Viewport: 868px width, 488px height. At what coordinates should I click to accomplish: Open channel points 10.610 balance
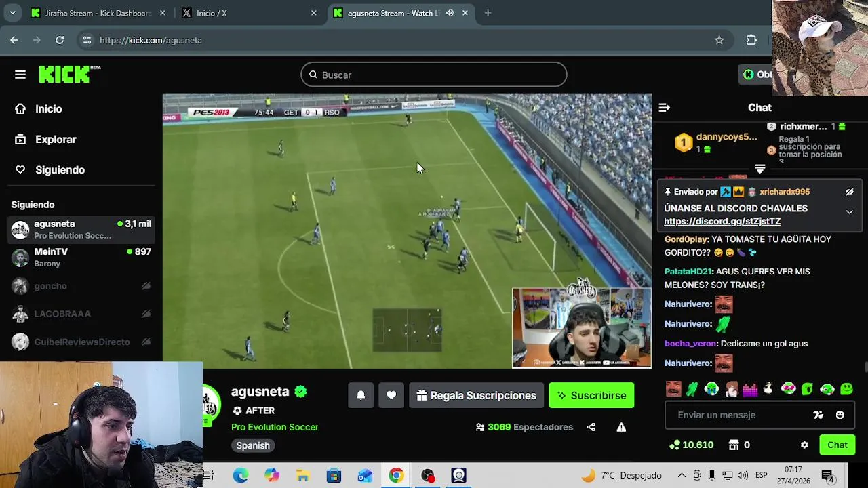tap(691, 445)
